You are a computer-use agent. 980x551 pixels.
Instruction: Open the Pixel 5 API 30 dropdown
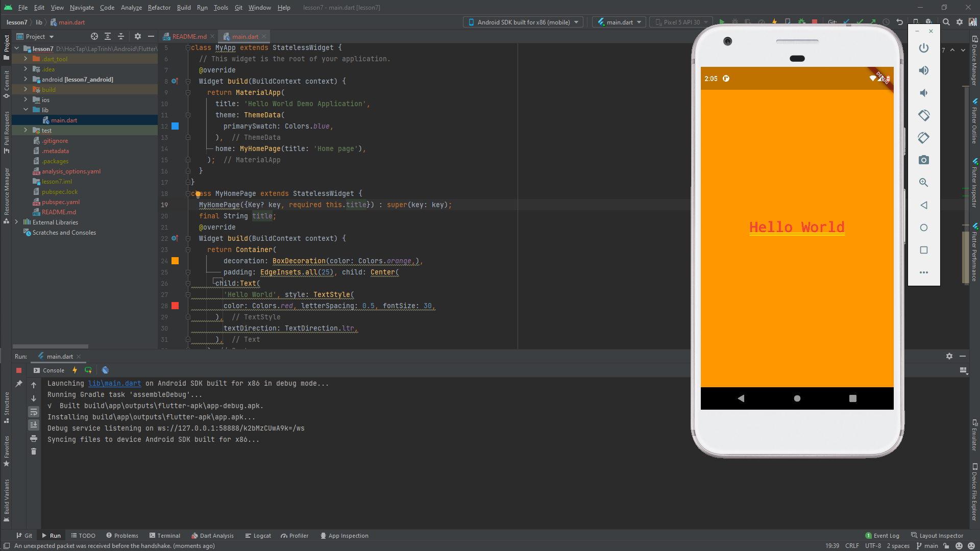coord(704,22)
